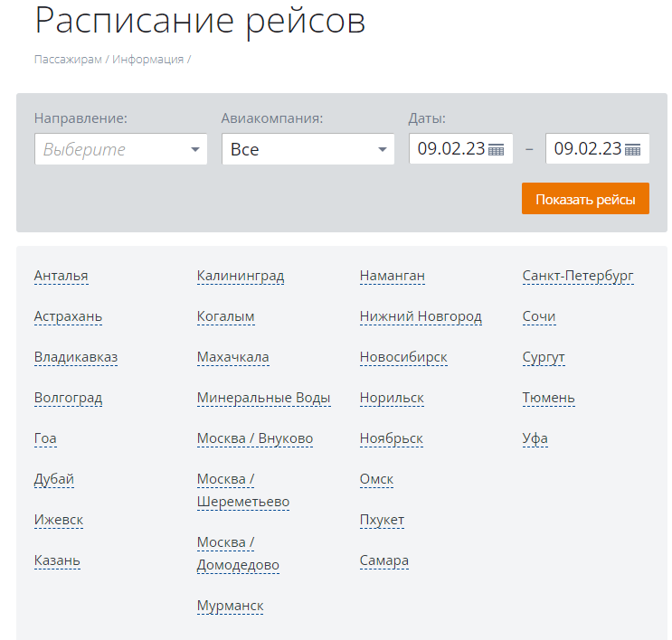The height and width of the screenshot is (640, 672).
Task: Choose the Гоа destination link
Action: click(x=45, y=438)
